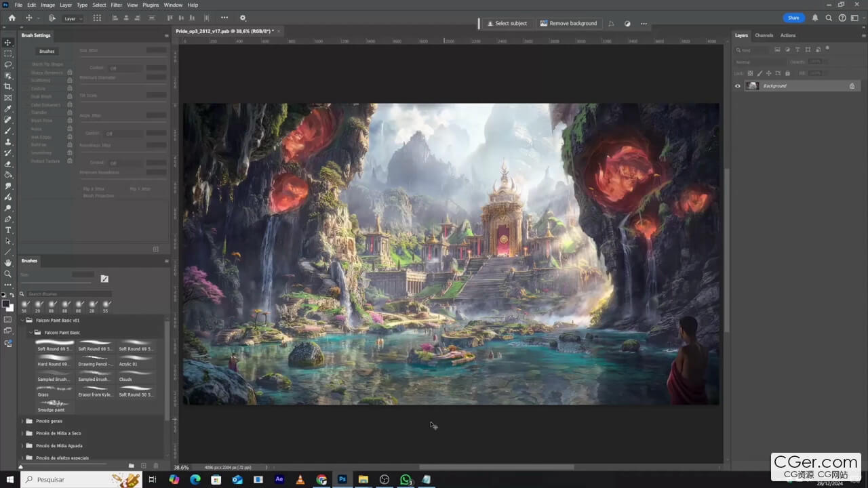Select the Frame tool
The image size is (868, 488).
click(8, 98)
